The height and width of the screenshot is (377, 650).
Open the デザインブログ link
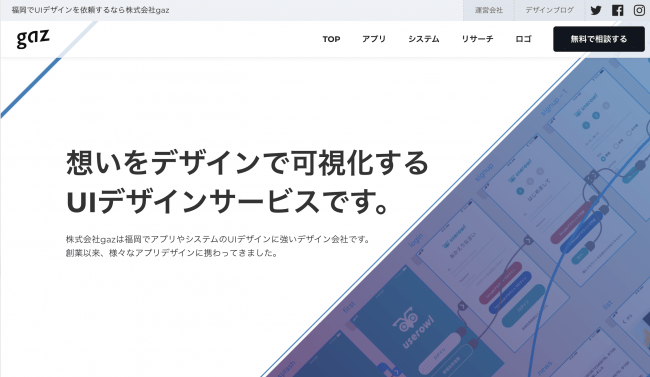coord(549,10)
